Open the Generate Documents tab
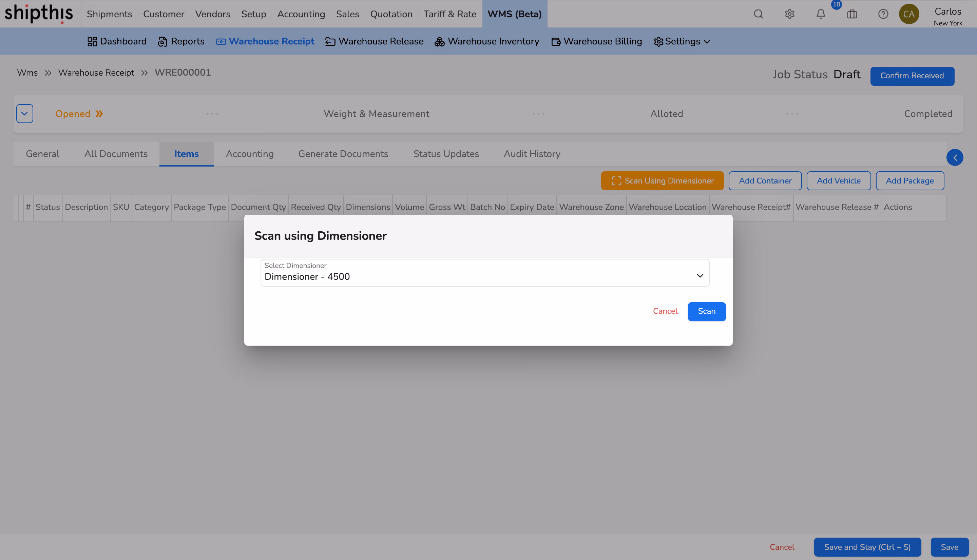 coord(343,154)
